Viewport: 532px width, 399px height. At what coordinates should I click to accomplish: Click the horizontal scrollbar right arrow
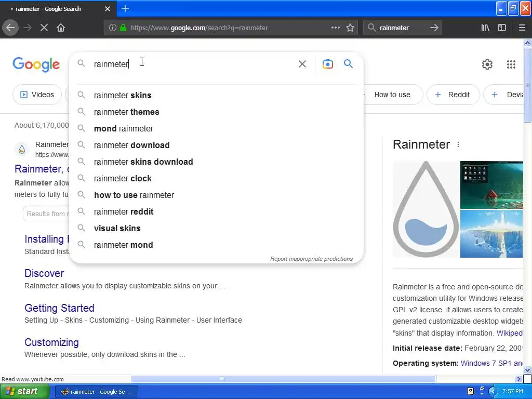pyautogui.click(x=518, y=379)
